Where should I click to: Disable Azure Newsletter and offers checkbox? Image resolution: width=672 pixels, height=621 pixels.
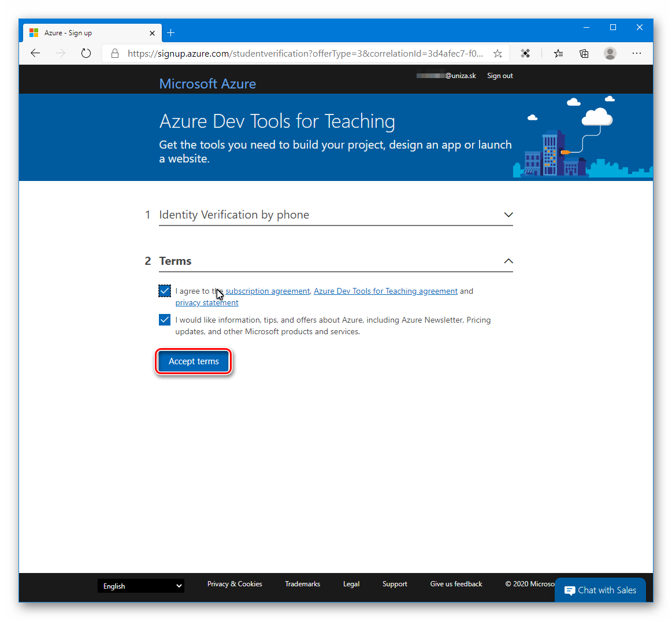pos(165,319)
